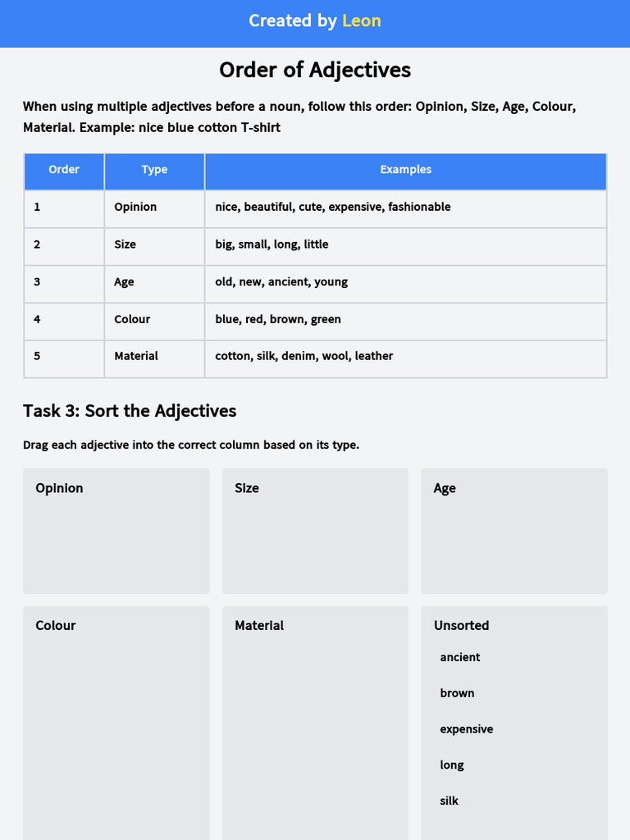Click the 'long' adjective in Unsorted
This screenshot has height=840, width=630.
452,765
